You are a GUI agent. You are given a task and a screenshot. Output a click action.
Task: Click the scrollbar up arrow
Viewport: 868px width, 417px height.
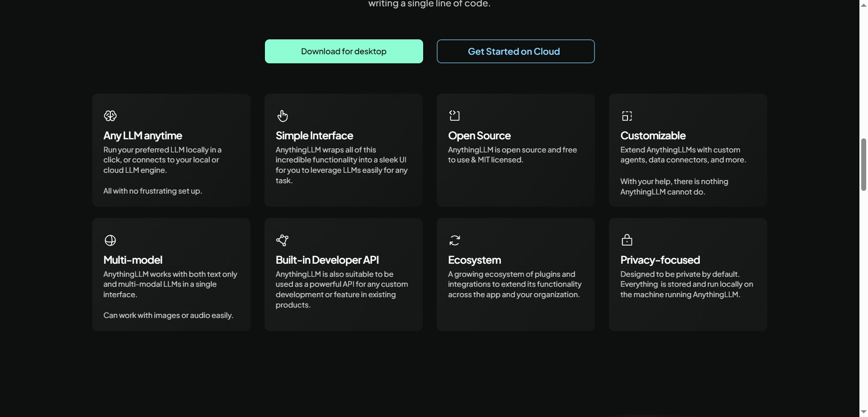[x=863, y=5]
